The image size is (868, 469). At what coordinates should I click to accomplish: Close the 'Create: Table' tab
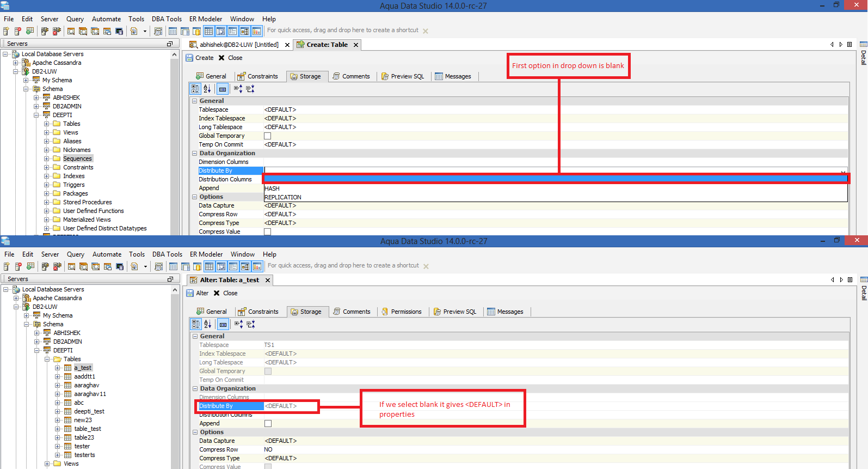pyautogui.click(x=356, y=45)
